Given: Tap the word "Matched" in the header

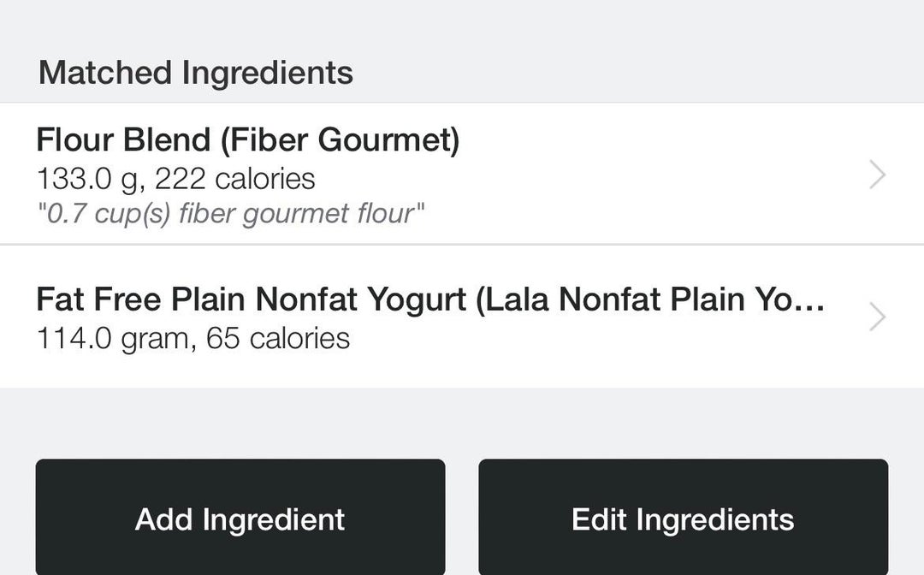Looking at the screenshot, I should coord(105,73).
